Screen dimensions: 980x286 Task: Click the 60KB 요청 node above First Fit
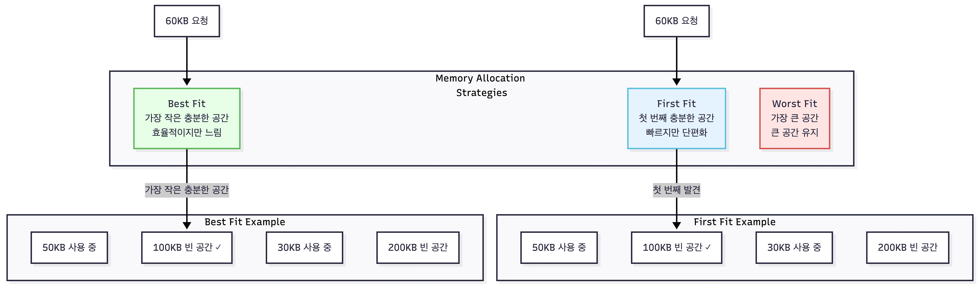click(x=676, y=21)
